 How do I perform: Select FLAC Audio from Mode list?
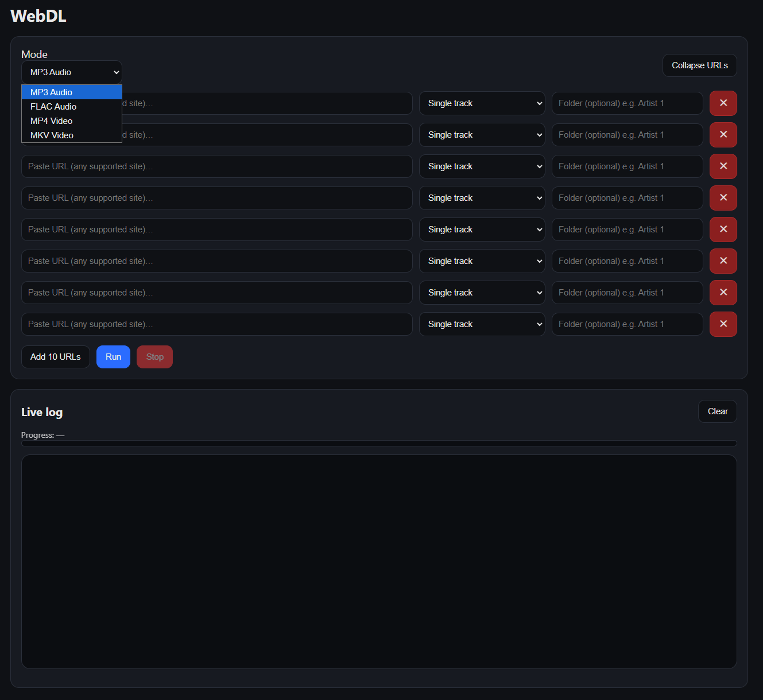53,107
